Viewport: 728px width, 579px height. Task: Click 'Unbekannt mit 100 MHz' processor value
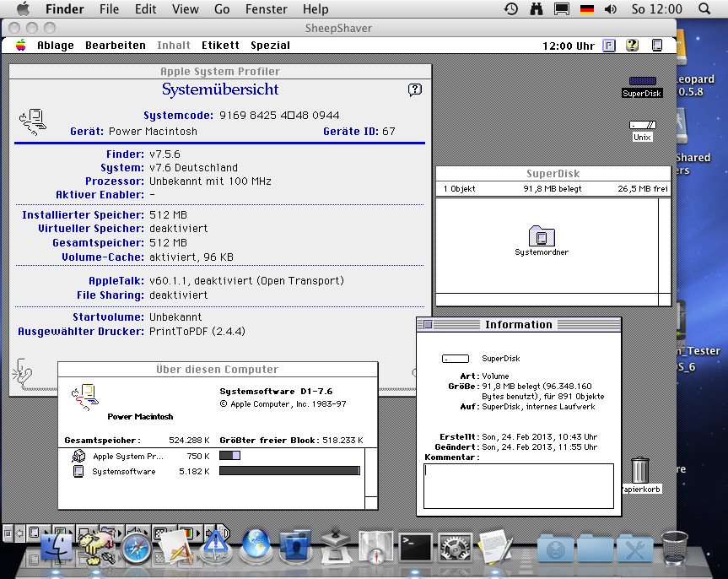click(210, 181)
